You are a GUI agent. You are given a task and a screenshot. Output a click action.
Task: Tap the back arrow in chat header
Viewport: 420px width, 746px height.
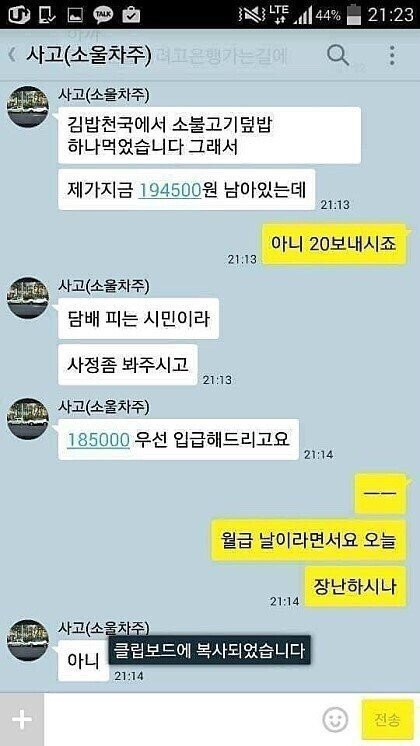[x=12, y=55]
